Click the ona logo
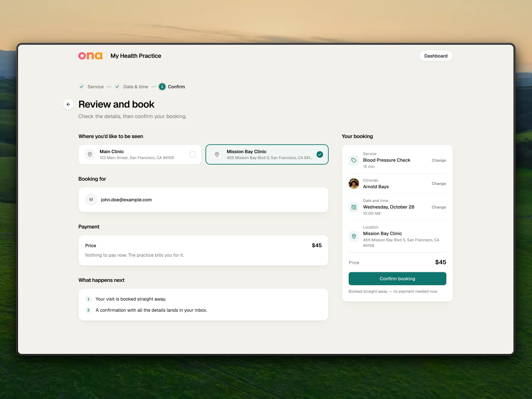Image resolution: width=532 pixels, height=399 pixels. tap(90, 56)
